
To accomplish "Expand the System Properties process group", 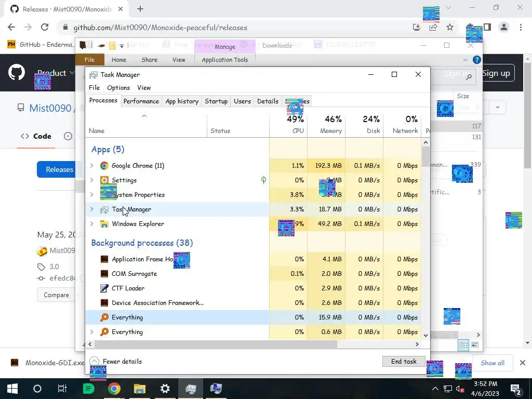I will click(x=91, y=195).
